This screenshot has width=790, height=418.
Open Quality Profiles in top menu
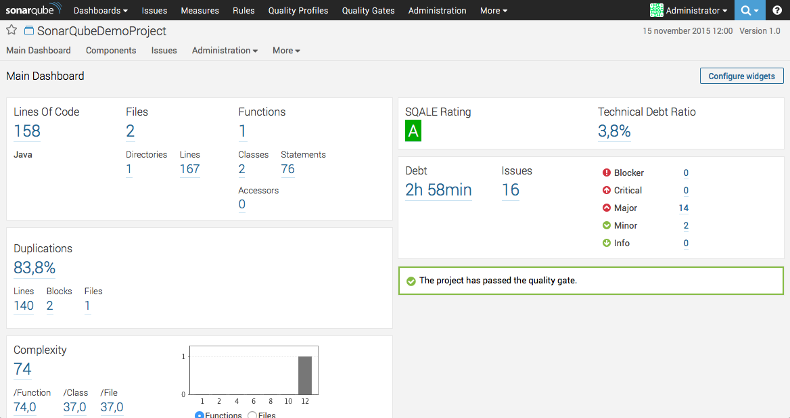coord(297,10)
